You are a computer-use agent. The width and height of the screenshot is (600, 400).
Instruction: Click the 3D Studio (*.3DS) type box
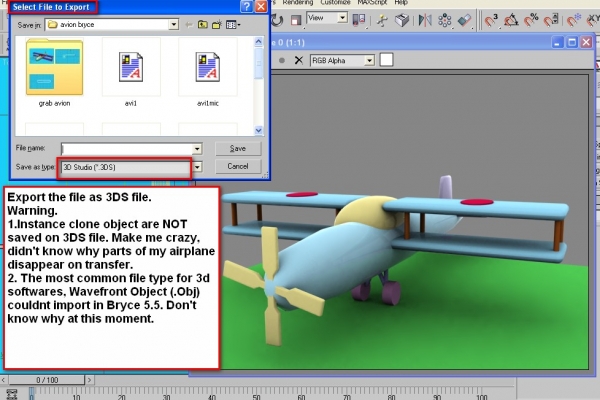[x=126, y=167]
